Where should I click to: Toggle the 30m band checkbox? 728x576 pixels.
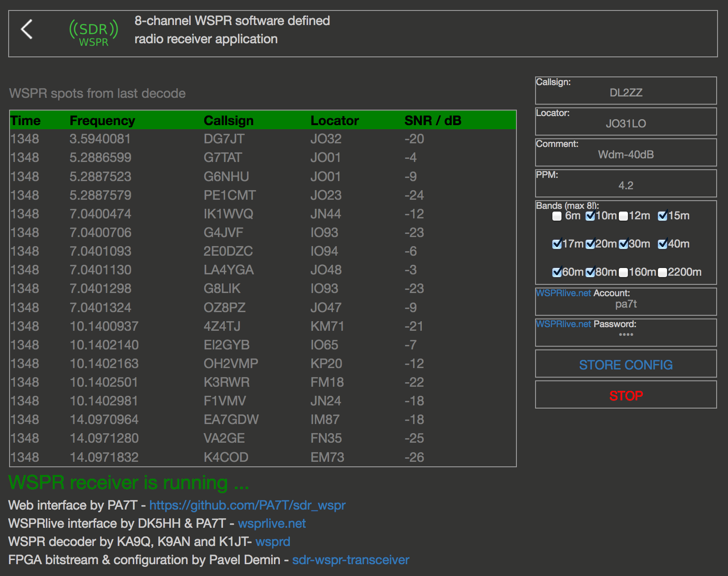pos(623,244)
